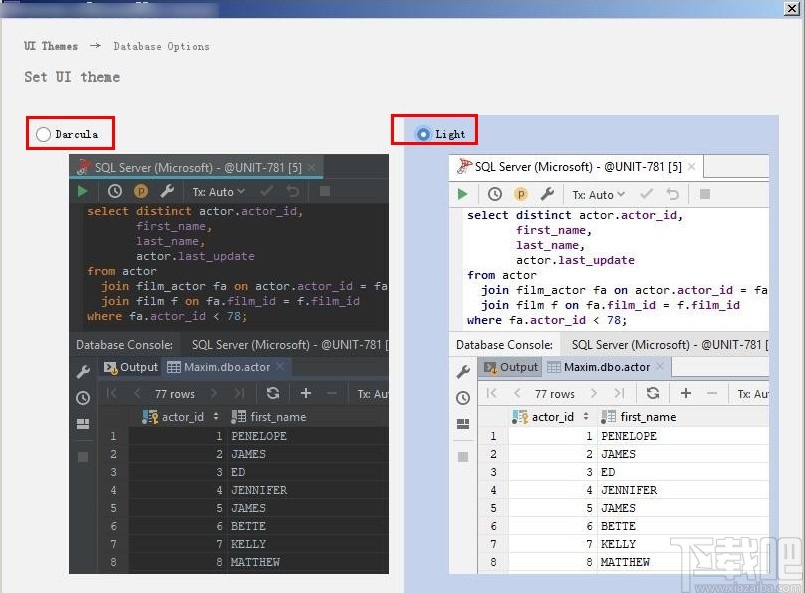805x593 pixels.
Task: Close the SQL Server tab in Darcula preview
Action: click(312, 167)
